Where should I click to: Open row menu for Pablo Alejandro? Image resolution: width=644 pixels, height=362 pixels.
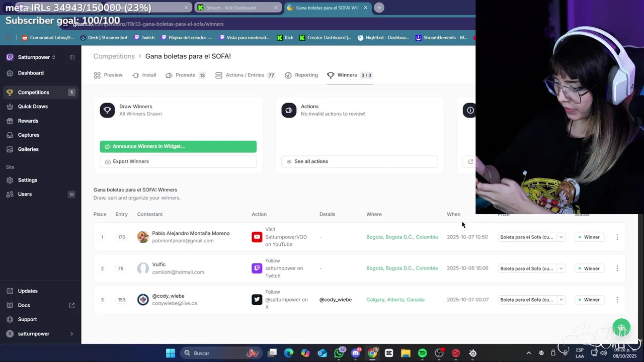[617, 237]
